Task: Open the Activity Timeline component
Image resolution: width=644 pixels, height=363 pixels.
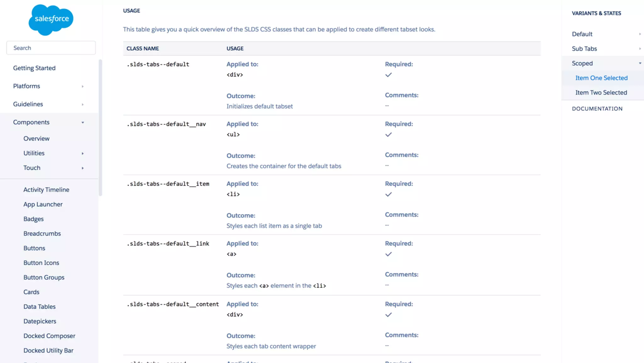Action: click(x=46, y=190)
